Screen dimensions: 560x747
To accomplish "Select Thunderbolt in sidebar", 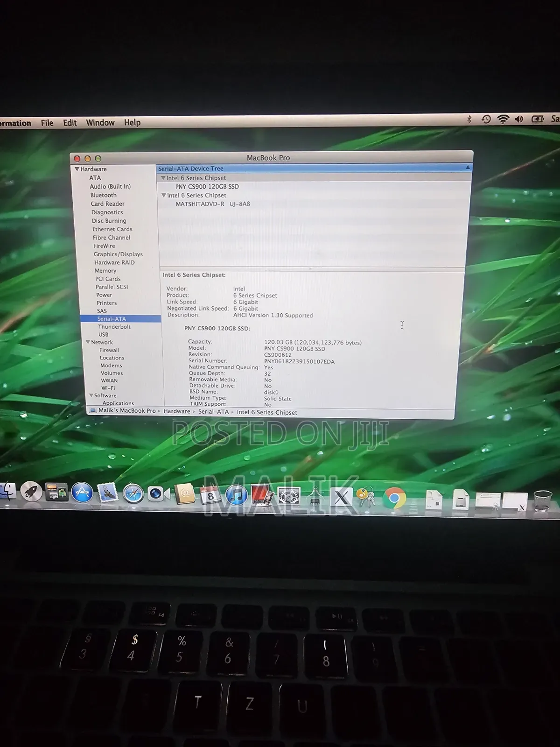I will point(114,327).
